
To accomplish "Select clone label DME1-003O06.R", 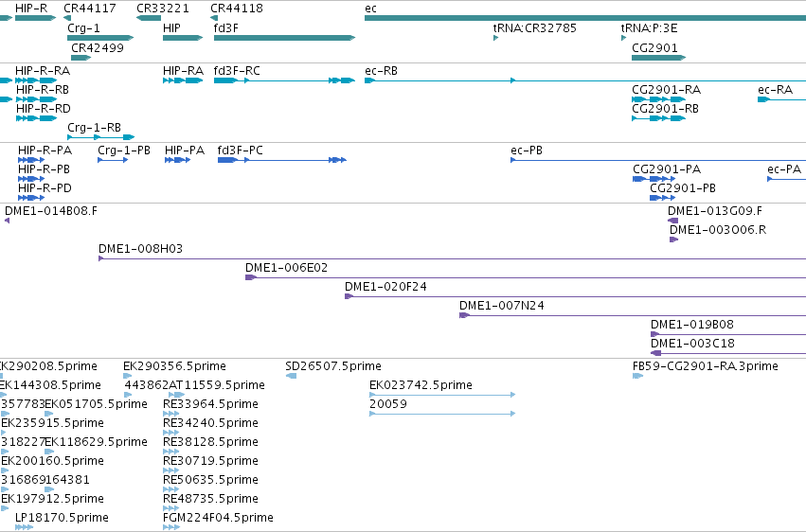I will [x=718, y=229].
